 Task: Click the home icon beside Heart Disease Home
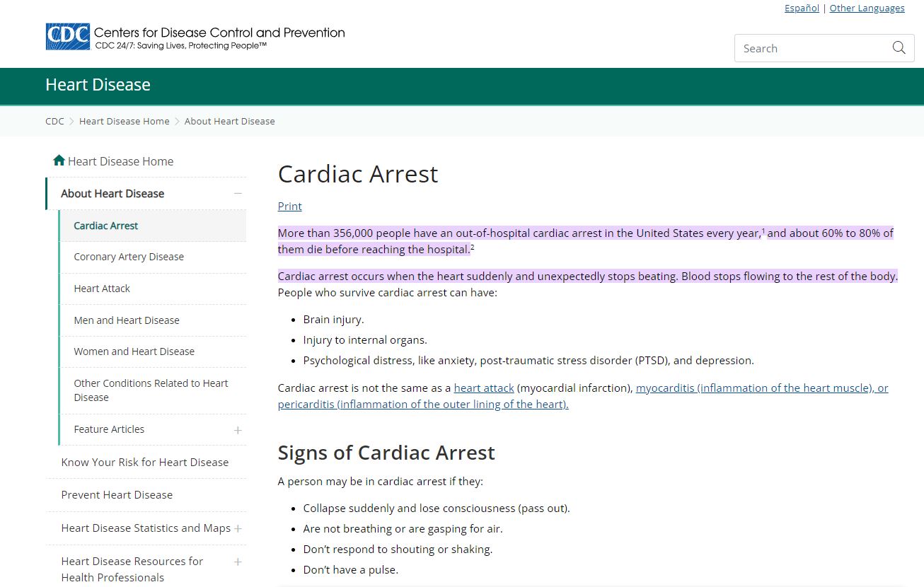coord(59,161)
